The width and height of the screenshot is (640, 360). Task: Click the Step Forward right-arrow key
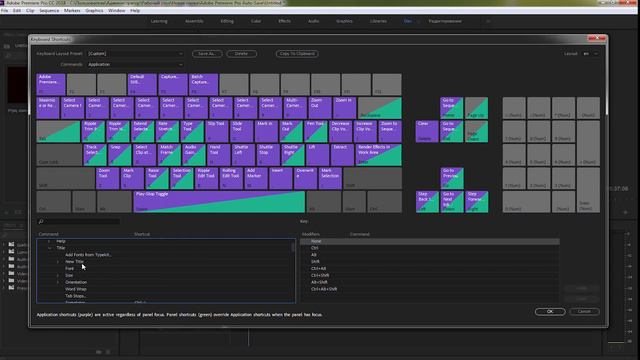(477, 202)
